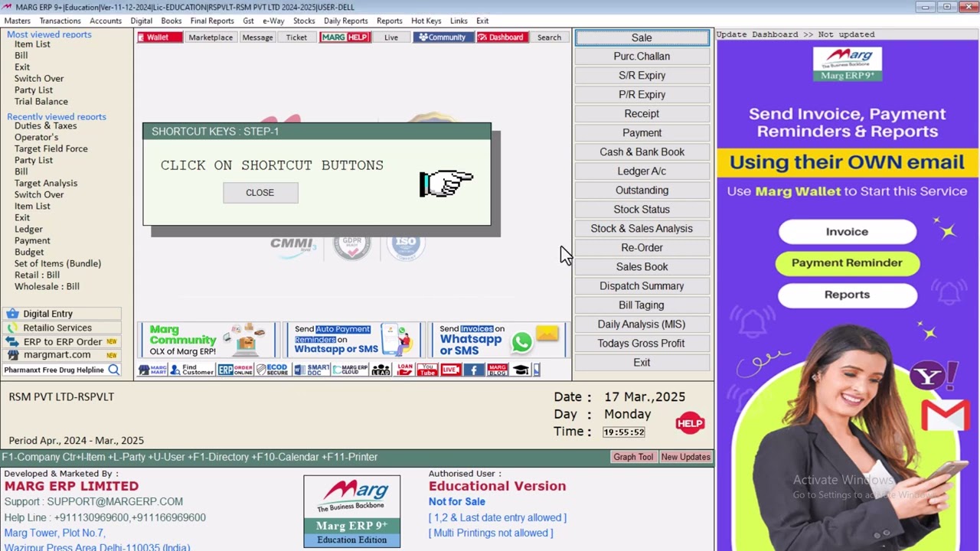Open the Lead icon
The height and width of the screenshot is (551, 980).
point(381,370)
